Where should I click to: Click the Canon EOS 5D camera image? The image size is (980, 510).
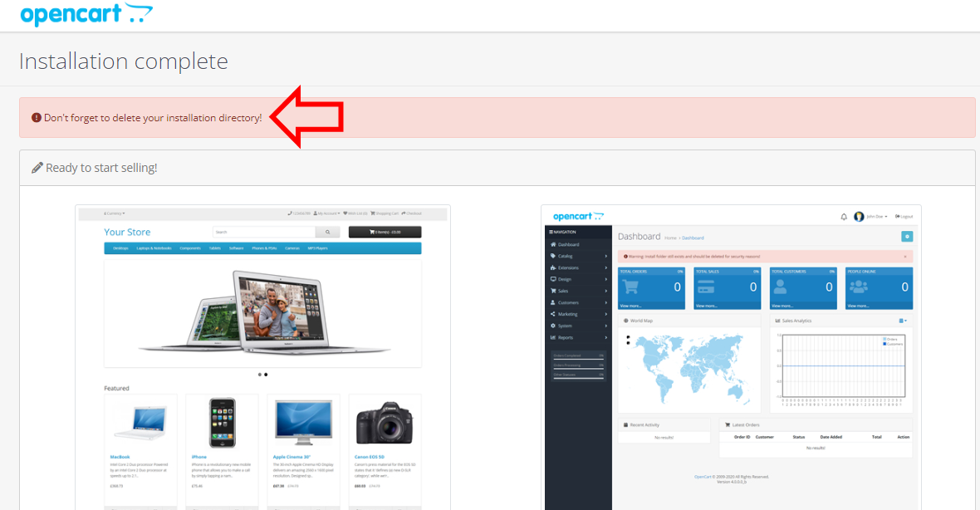pyautogui.click(x=385, y=423)
